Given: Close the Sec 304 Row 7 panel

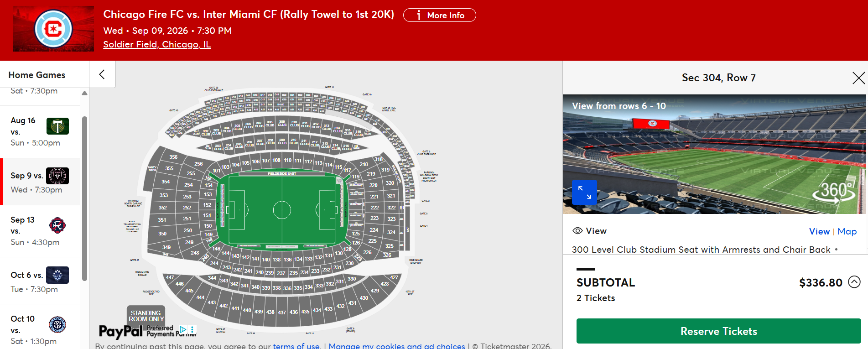Looking at the screenshot, I should click(x=858, y=78).
